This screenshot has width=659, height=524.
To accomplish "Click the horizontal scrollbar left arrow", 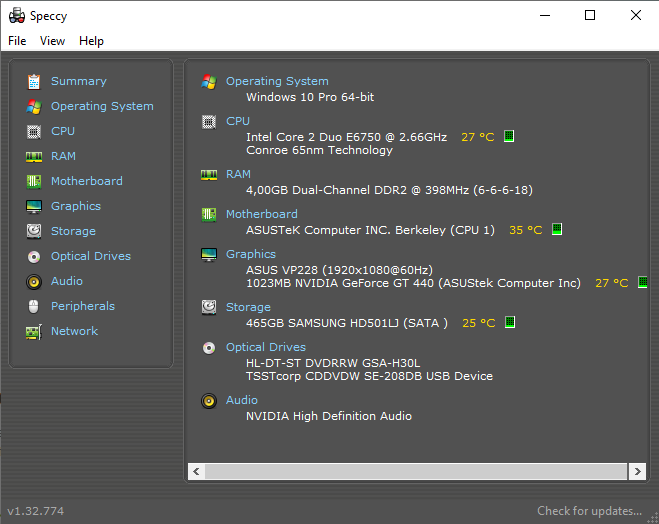I will [x=196, y=471].
